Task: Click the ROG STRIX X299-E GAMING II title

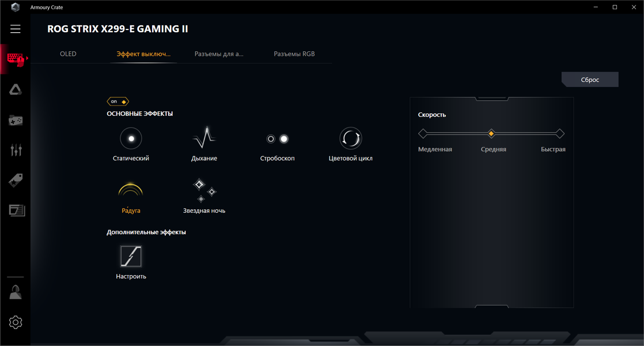Action: pos(118,29)
